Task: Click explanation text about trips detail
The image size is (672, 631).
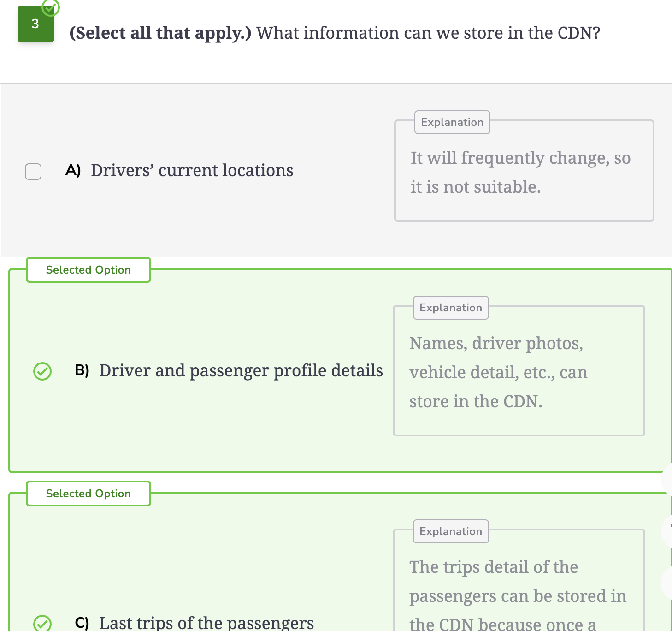Action: 518,595
